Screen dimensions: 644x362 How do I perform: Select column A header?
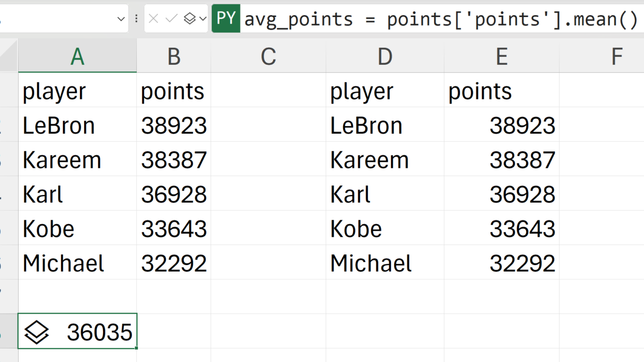(77, 57)
